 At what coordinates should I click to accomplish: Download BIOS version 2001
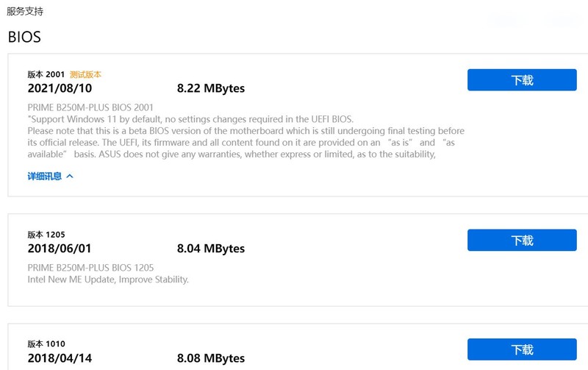coord(522,79)
